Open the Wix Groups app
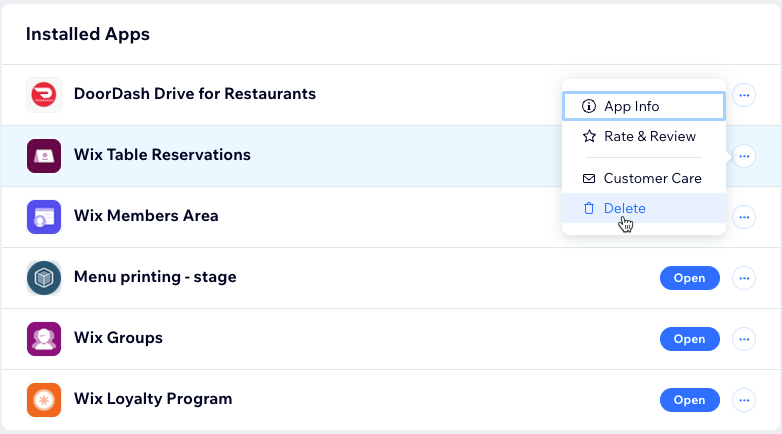782x434 pixels. tap(690, 339)
